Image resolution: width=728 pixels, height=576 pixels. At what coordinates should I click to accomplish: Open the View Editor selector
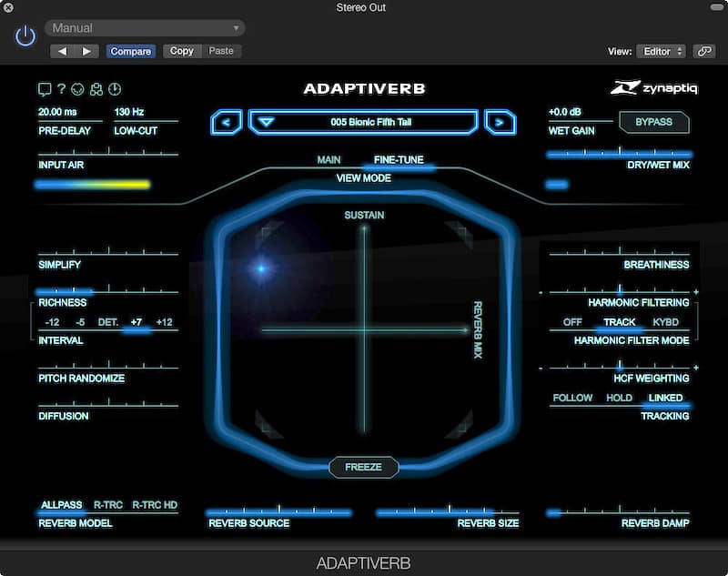pos(662,51)
